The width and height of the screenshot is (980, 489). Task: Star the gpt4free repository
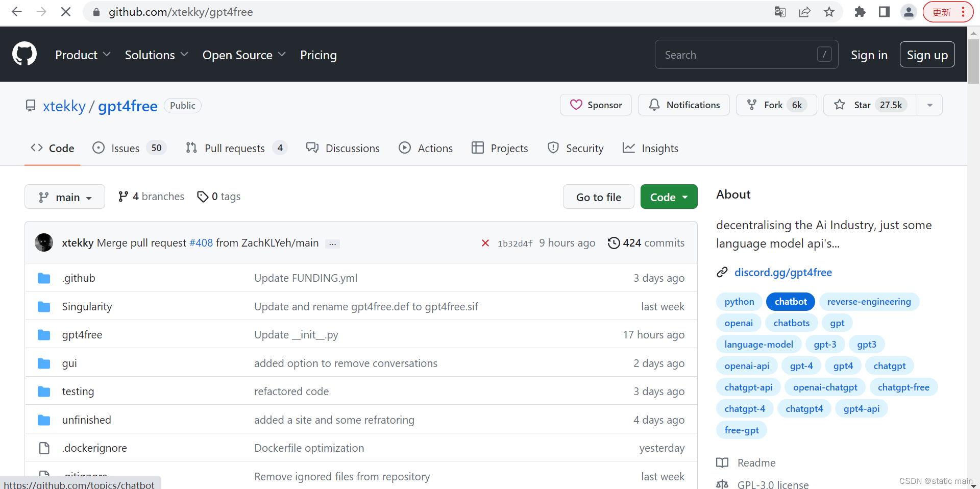[870, 105]
